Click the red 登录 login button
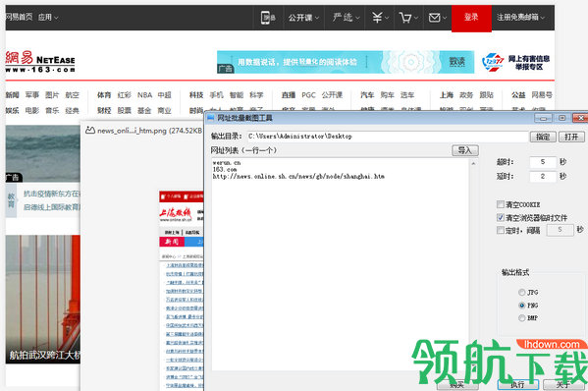Viewport: 588px width, 391px height. (471, 18)
